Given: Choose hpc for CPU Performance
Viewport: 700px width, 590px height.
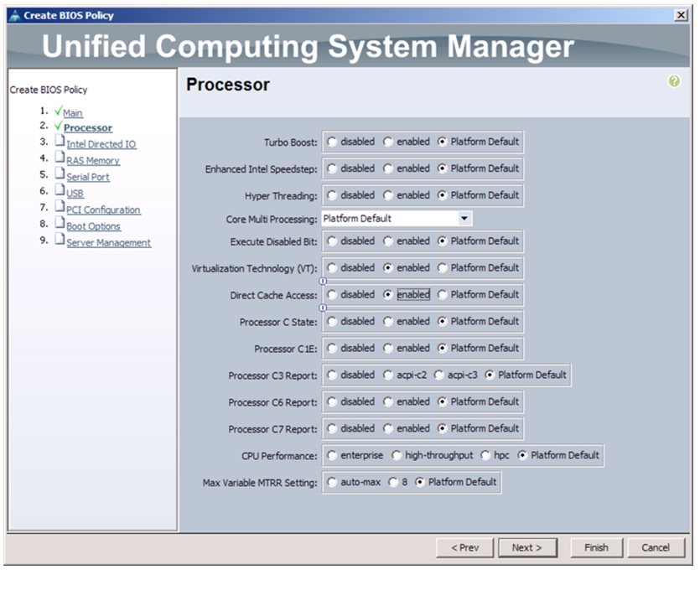Looking at the screenshot, I should coord(485,456).
